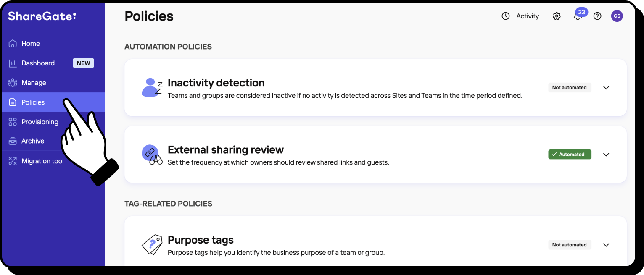This screenshot has height=275, width=644.
Task: Click Inactivity detection's Not automated badge
Action: coord(570,87)
